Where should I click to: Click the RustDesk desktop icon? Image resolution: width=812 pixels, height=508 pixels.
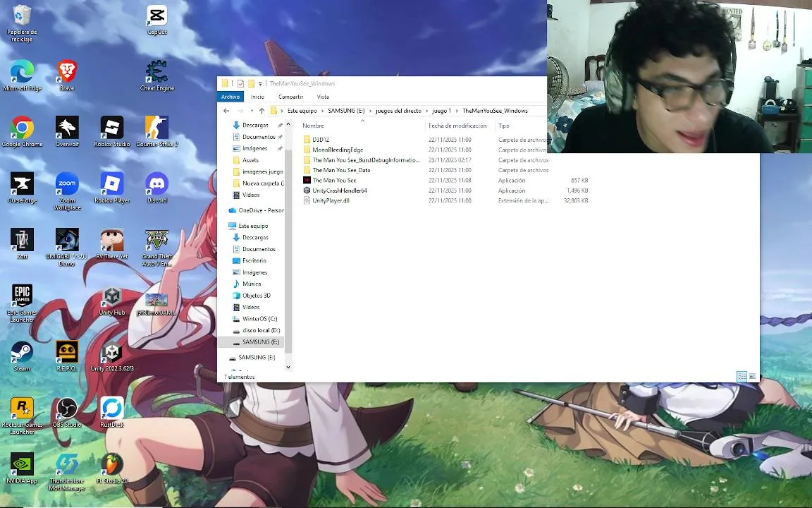[112, 411]
